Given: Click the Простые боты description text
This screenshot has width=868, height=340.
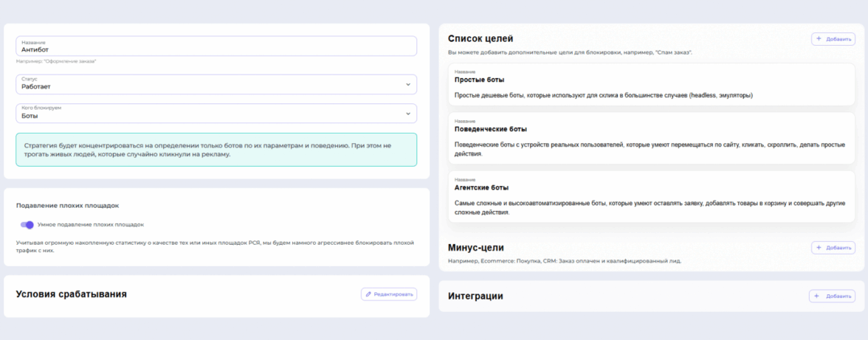Looking at the screenshot, I should tap(603, 96).
